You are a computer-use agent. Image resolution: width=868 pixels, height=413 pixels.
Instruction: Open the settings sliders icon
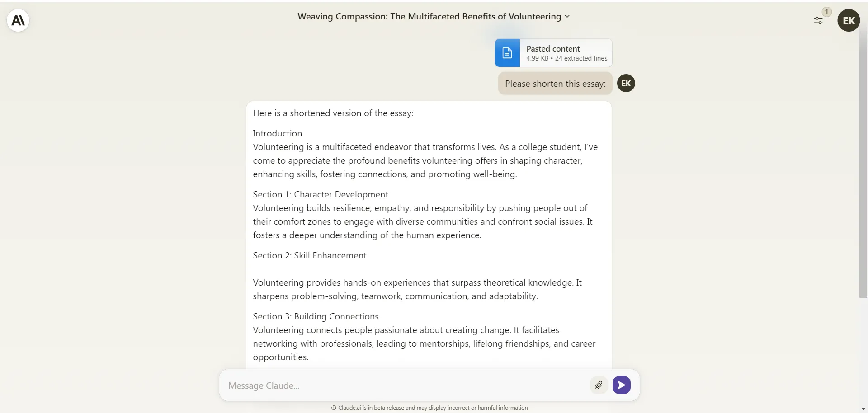pyautogui.click(x=818, y=21)
